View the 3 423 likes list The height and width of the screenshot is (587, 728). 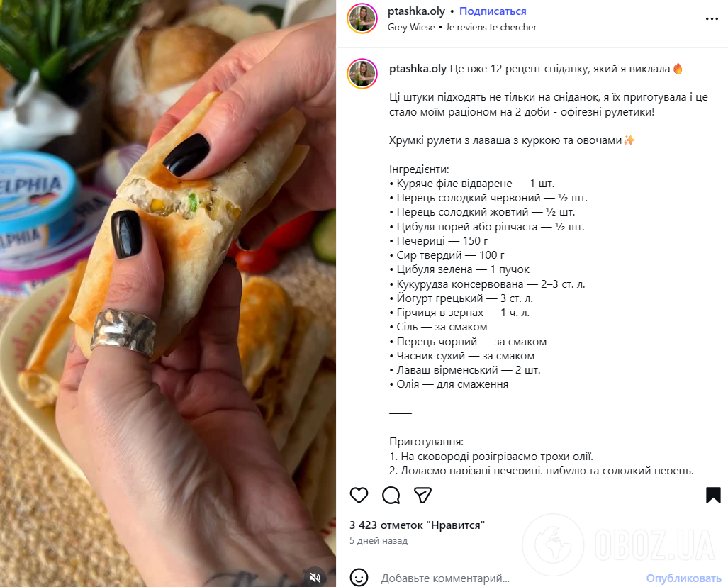tap(417, 525)
